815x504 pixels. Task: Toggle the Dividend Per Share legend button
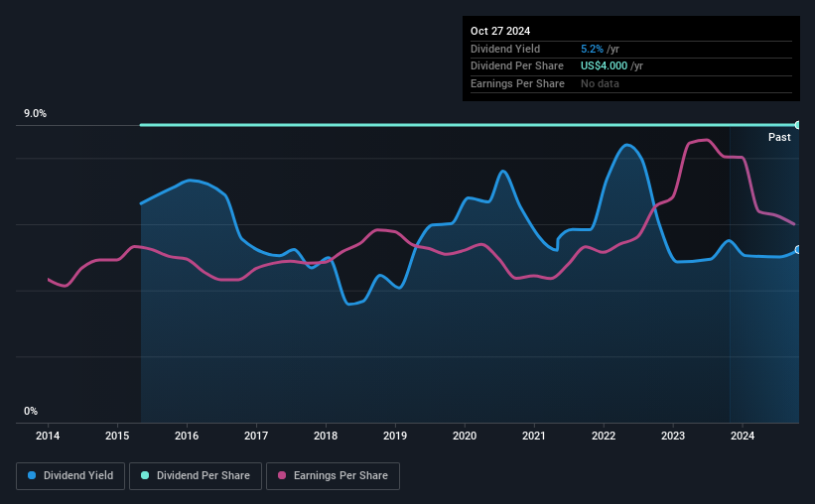[x=196, y=476]
